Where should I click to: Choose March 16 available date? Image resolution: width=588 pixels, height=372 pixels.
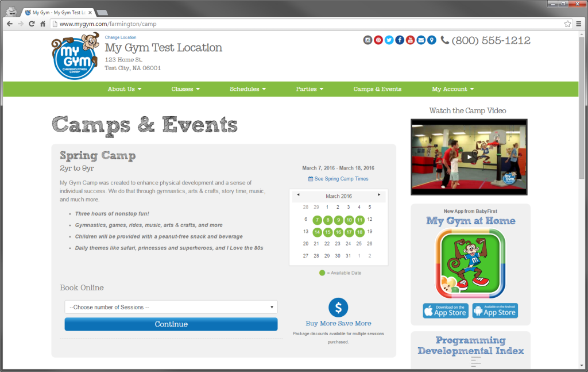click(338, 232)
